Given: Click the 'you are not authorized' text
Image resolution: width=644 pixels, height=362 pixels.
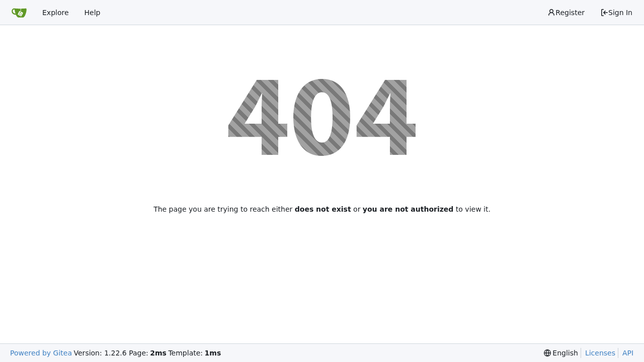Looking at the screenshot, I should click(x=408, y=209).
